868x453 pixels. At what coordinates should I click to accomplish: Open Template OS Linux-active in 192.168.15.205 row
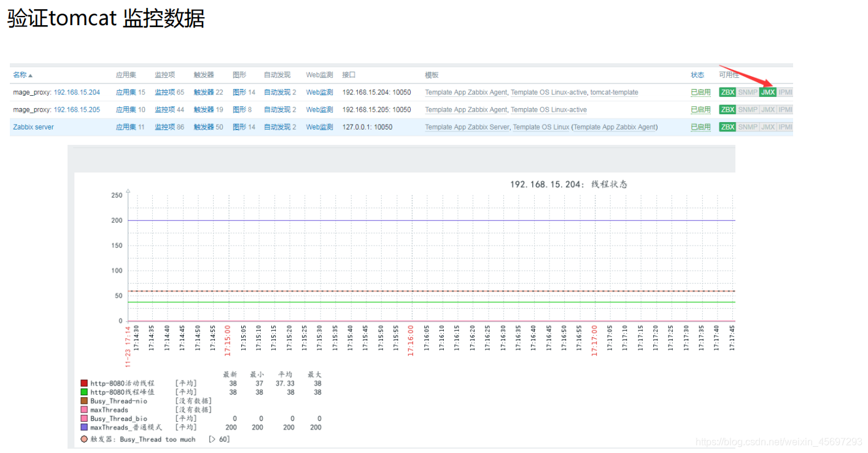pos(549,109)
